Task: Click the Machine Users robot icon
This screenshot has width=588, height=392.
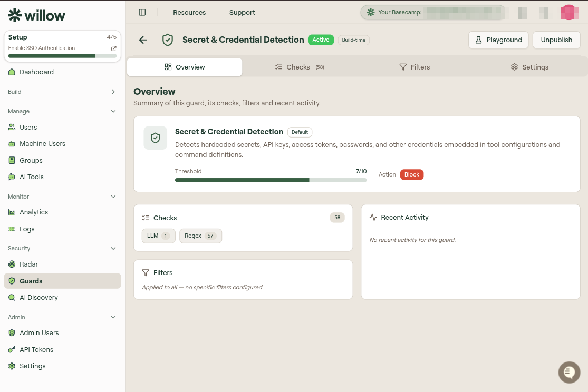Action: point(12,143)
